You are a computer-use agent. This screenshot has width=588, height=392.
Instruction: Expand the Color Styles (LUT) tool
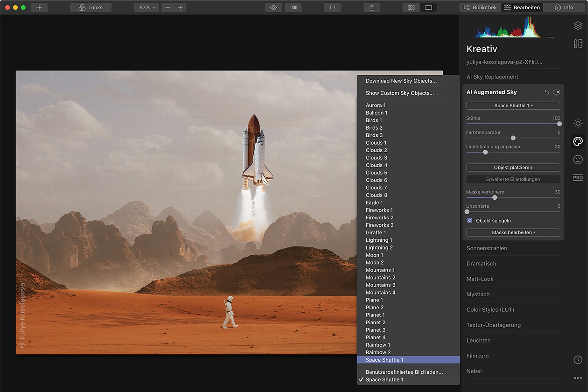click(490, 310)
